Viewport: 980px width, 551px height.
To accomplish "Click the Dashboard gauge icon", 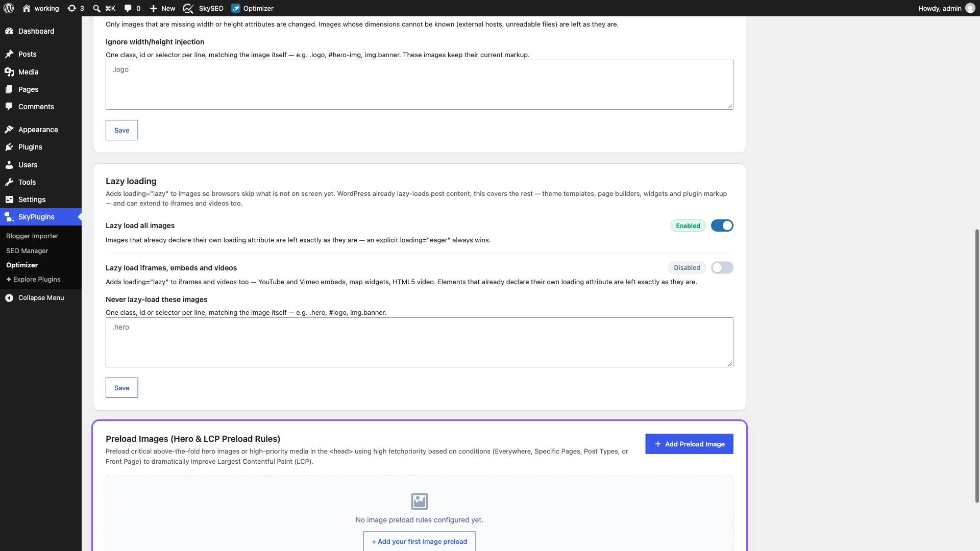I will pyautogui.click(x=9, y=31).
